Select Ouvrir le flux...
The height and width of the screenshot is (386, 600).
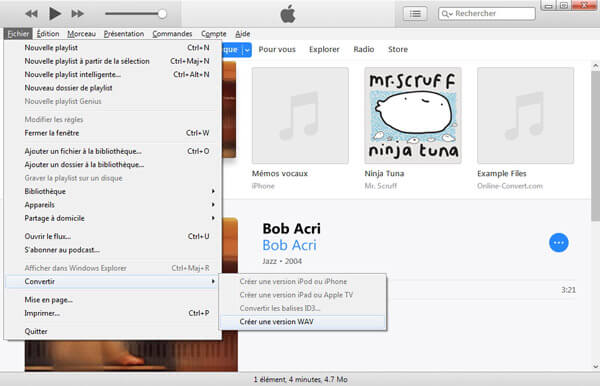(x=112, y=236)
